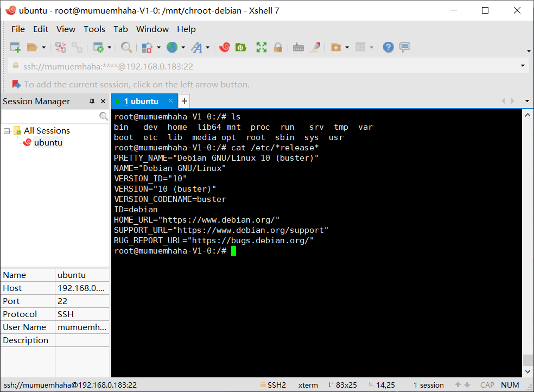This screenshot has width=534, height=392.
Task: Open the font settings dropdown arrow
Action: point(207,47)
